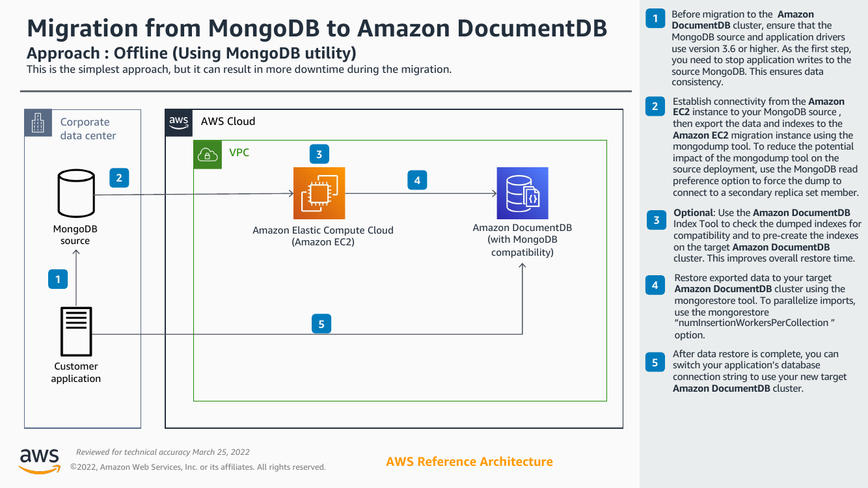Click the 'VPC' label text
The image size is (868, 488).
(239, 153)
